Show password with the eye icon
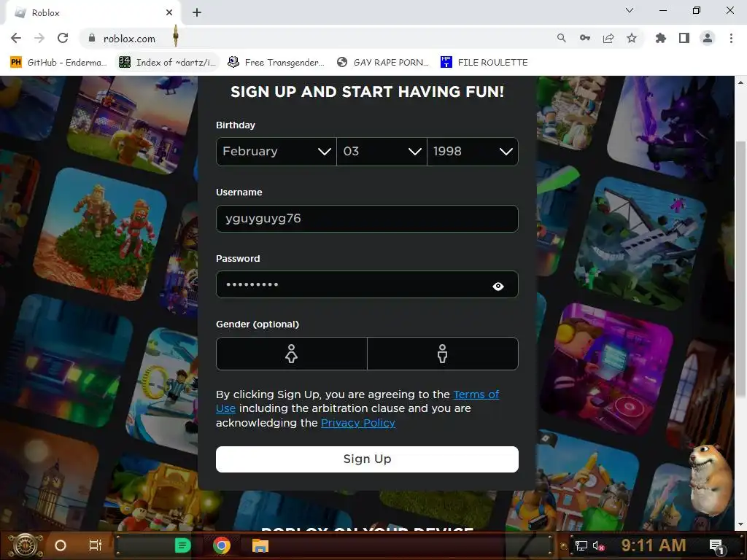The height and width of the screenshot is (560, 747). point(498,286)
